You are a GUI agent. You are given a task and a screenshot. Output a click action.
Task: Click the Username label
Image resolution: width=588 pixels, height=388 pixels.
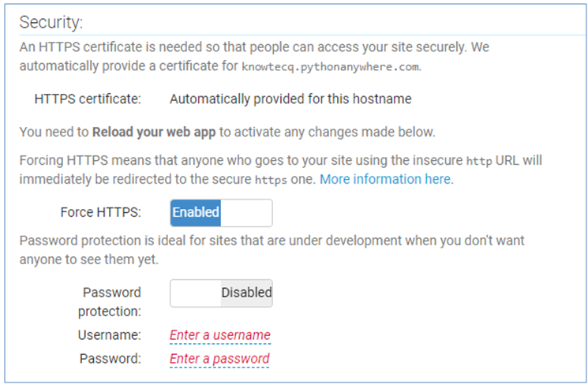[109, 335]
